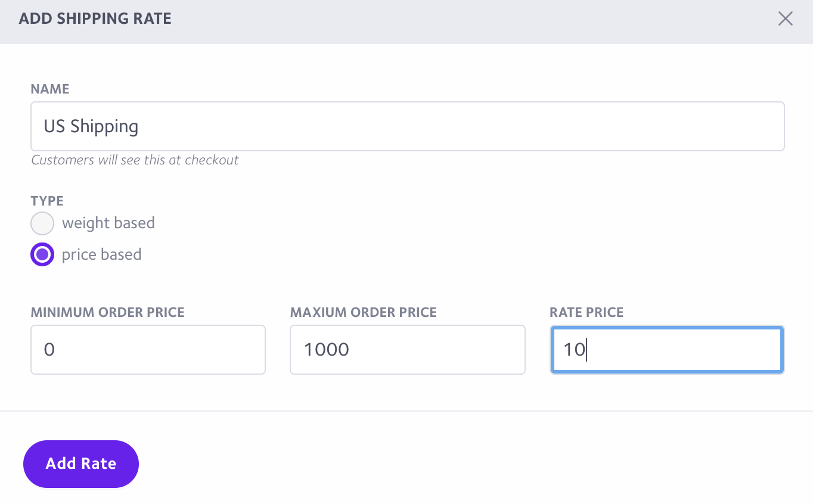This screenshot has height=504, width=813.
Task: Click the 'Customers will see this at checkout' hint
Action: 135,160
